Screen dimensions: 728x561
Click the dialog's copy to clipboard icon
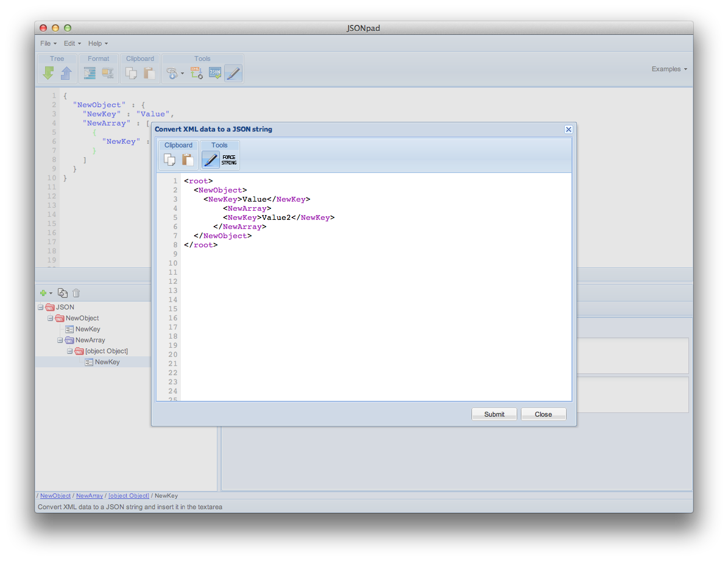(x=169, y=160)
